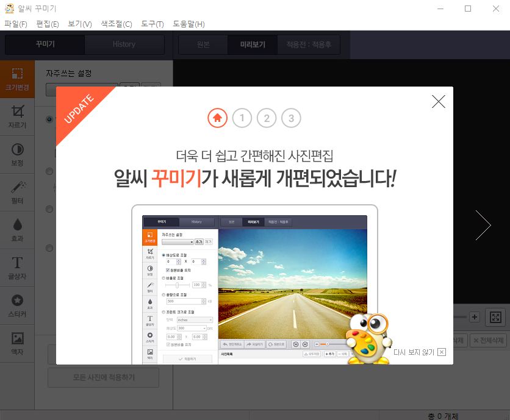Image resolution: width=510 pixels, height=420 pixels.
Task: Open the 색조절(C) menu
Action: click(117, 24)
